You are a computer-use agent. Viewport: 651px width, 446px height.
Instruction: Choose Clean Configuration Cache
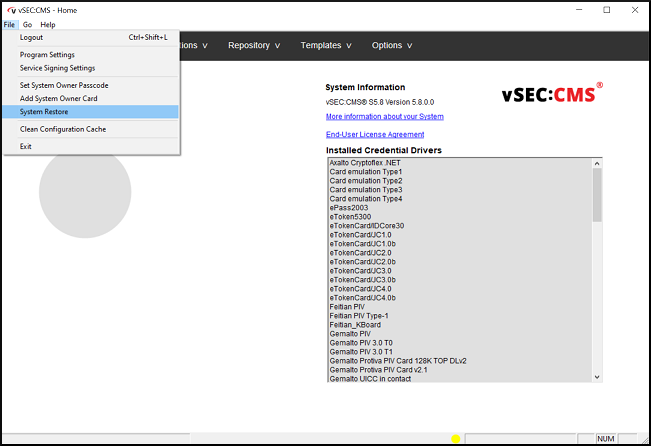(x=91, y=129)
